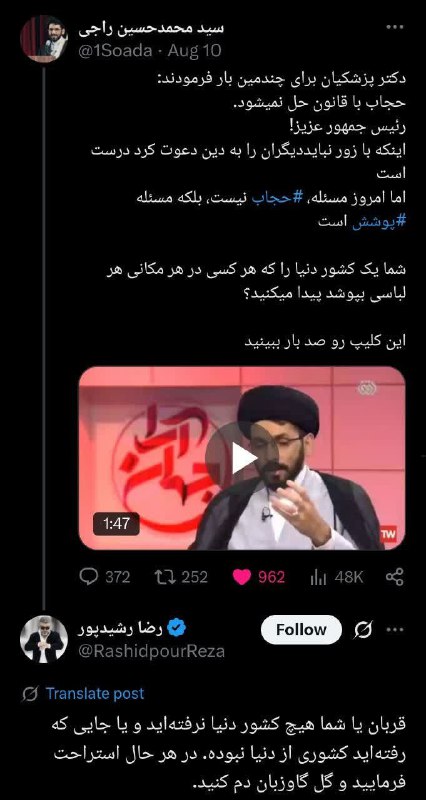This screenshot has width=426, height=800.
Task: Click the Grok icon next to Translate post
Action: (x=31, y=693)
